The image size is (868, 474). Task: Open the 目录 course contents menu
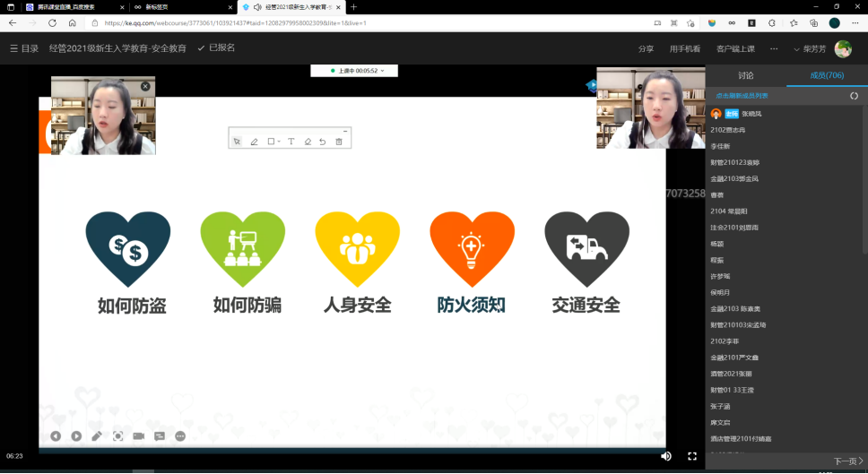click(23, 48)
